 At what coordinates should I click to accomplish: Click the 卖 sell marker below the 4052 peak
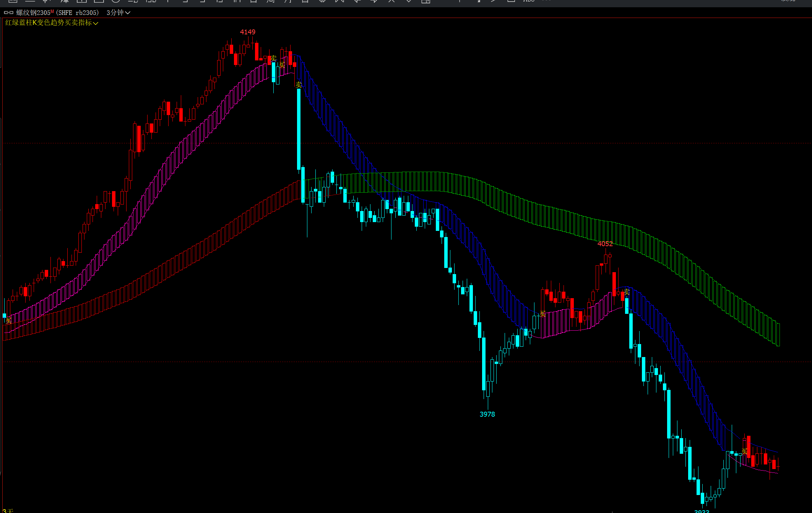(x=627, y=292)
